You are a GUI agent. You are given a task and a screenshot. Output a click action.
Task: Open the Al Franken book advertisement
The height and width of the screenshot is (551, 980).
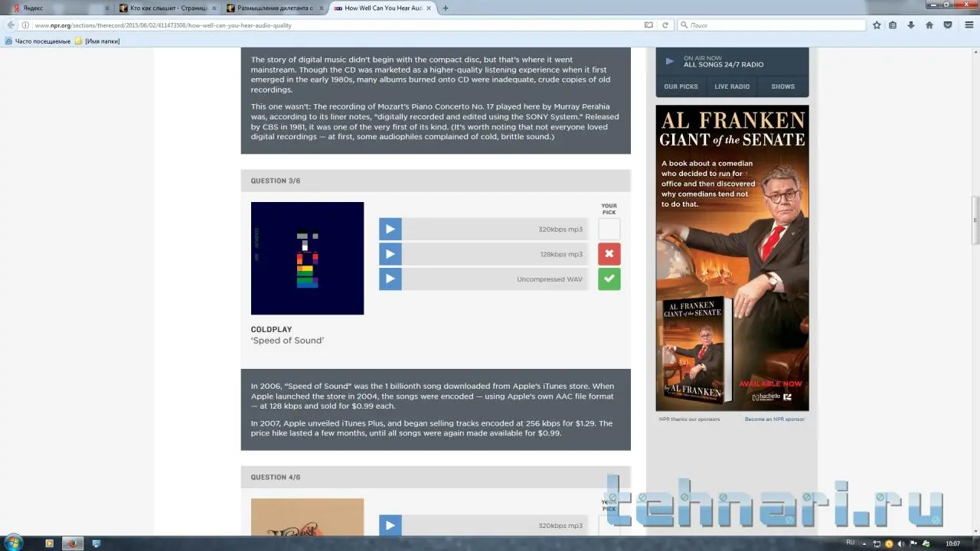(732, 258)
